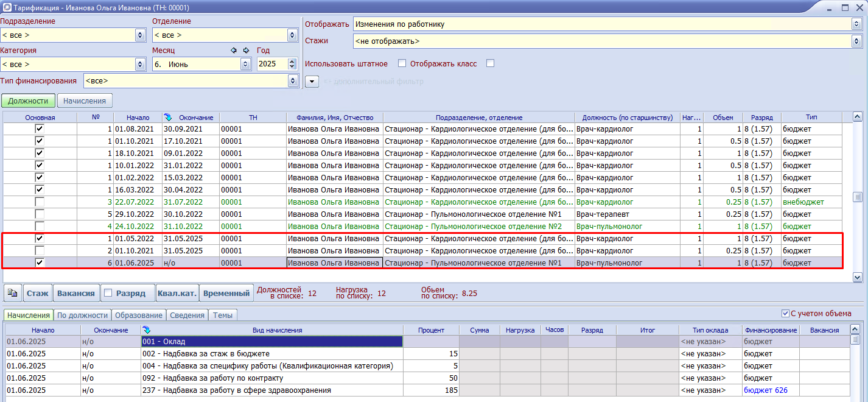This screenshot has height=402, width=868.
Task: Uncheck С учетом объема checkbox
Action: click(785, 314)
